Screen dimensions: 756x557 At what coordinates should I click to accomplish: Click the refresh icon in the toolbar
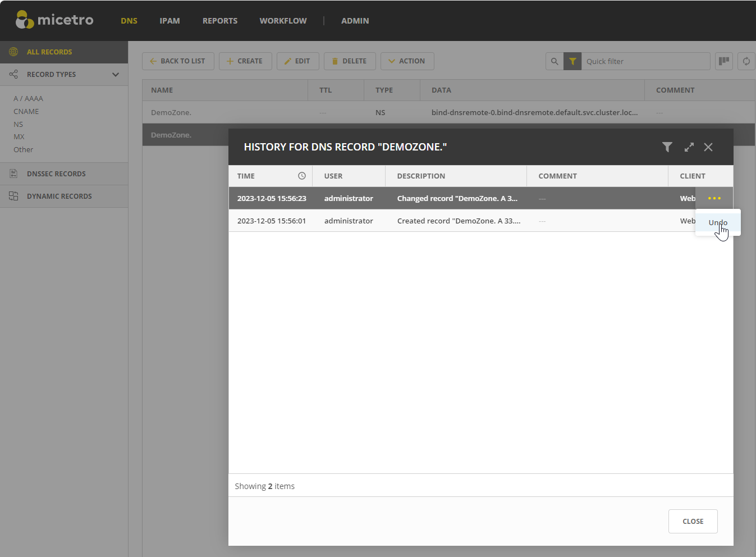[x=746, y=61]
